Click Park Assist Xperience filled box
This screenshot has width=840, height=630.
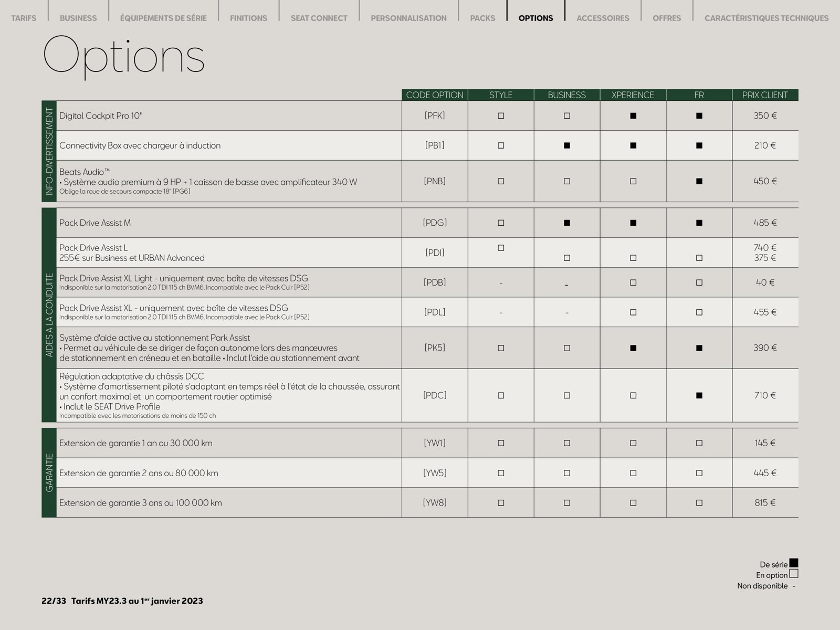pyautogui.click(x=633, y=348)
